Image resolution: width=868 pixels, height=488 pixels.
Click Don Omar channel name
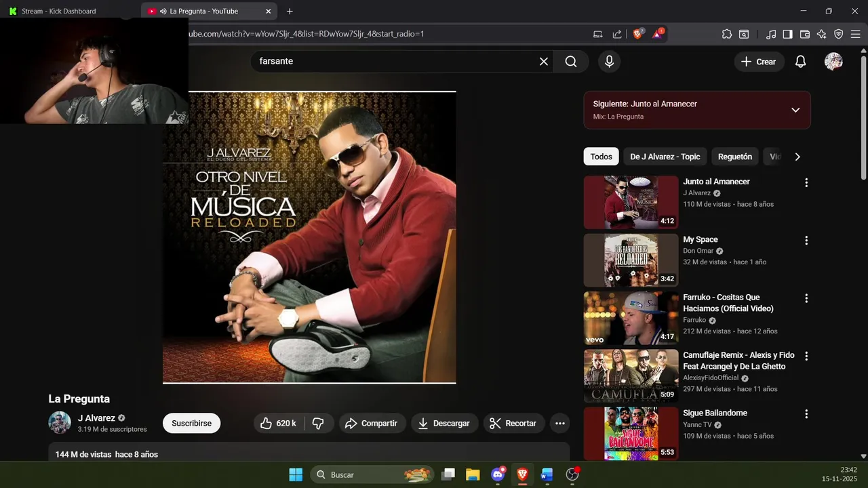pos(698,251)
